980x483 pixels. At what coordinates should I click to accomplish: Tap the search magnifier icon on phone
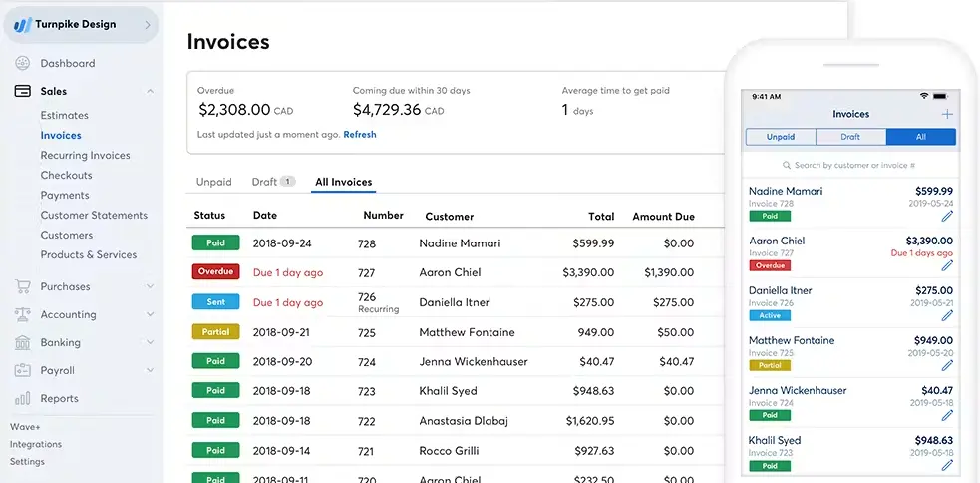point(787,166)
